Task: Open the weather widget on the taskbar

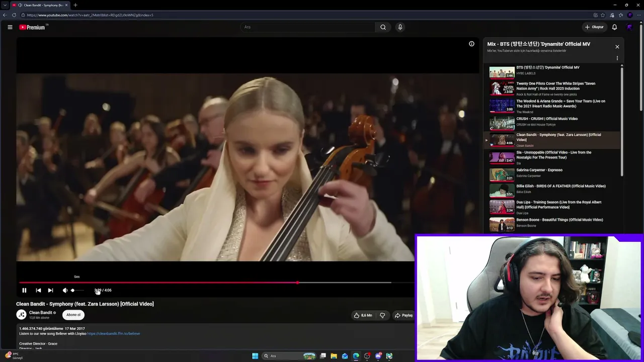Action: pos(14,356)
